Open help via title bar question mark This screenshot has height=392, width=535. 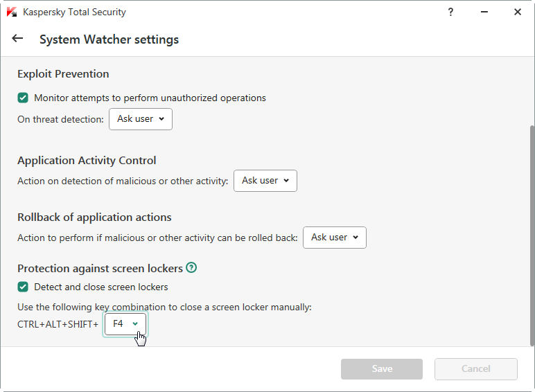(x=450, y=12)
